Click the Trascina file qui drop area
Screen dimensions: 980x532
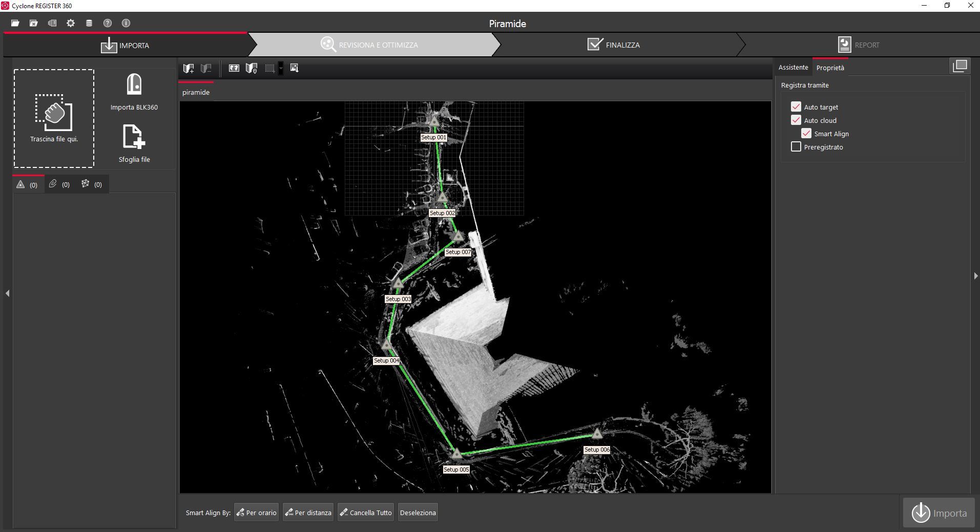(x=54, y=118)
